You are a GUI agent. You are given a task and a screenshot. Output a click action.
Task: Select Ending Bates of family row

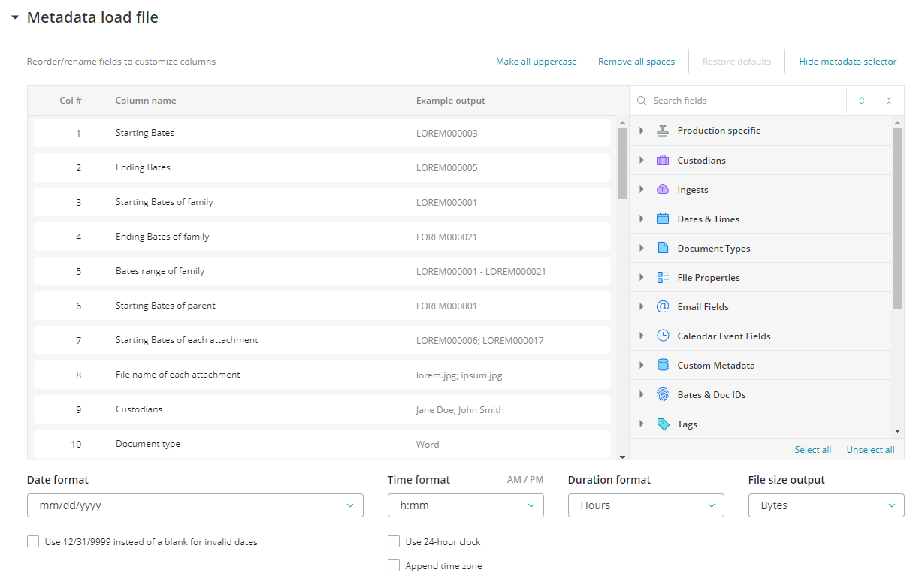322,237
